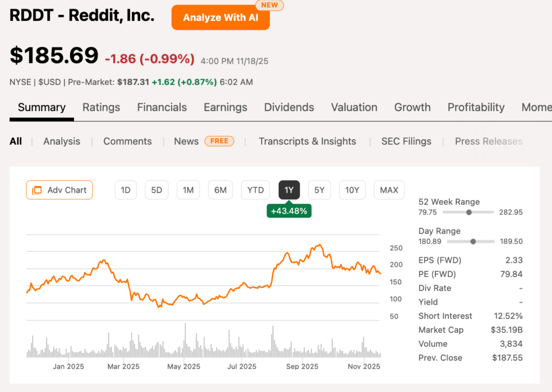This screenshot has width=552, height=392.
Task: Click the 52 Week Range slider marker
Action: click(x=469, y=212)
